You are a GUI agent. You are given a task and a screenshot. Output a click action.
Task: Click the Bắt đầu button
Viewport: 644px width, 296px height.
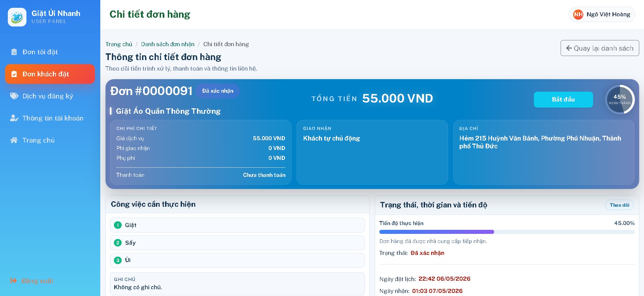click(563, 99)
